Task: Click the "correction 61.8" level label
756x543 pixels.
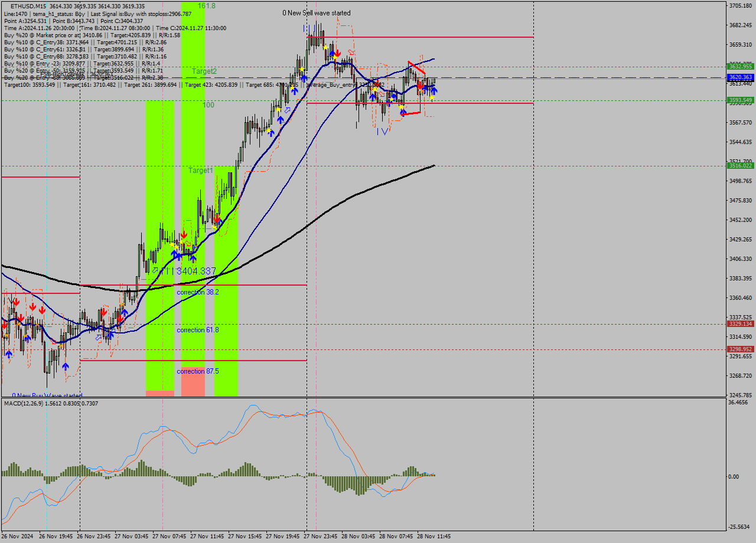Action: coord(197,330)
